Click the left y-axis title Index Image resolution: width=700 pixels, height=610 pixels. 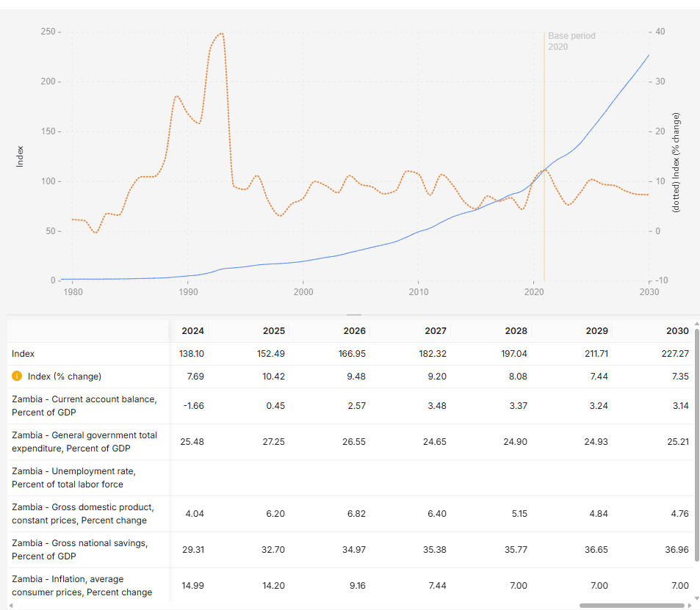coord(20,156)
